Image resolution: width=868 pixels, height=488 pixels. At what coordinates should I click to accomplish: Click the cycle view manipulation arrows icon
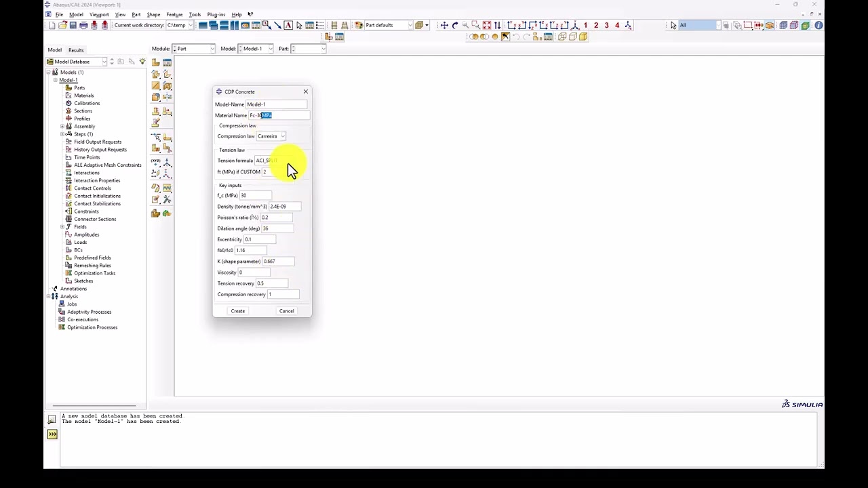click(x=498, y=26)
